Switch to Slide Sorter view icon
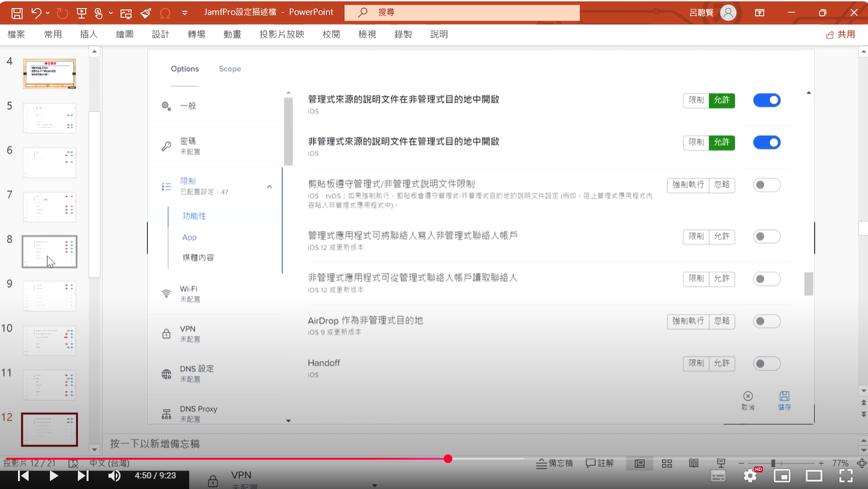The height and width of the screenshot is (489, 868). [x=666, y=463]
